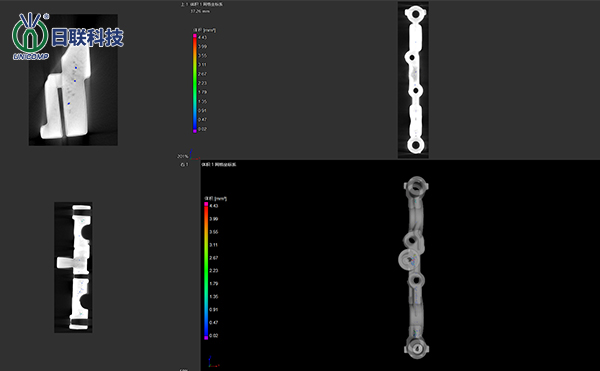Click the bottom mounting ring in the top-right slice
The width and height of the screenshot is (600, 371).
(x=415, y=145)
